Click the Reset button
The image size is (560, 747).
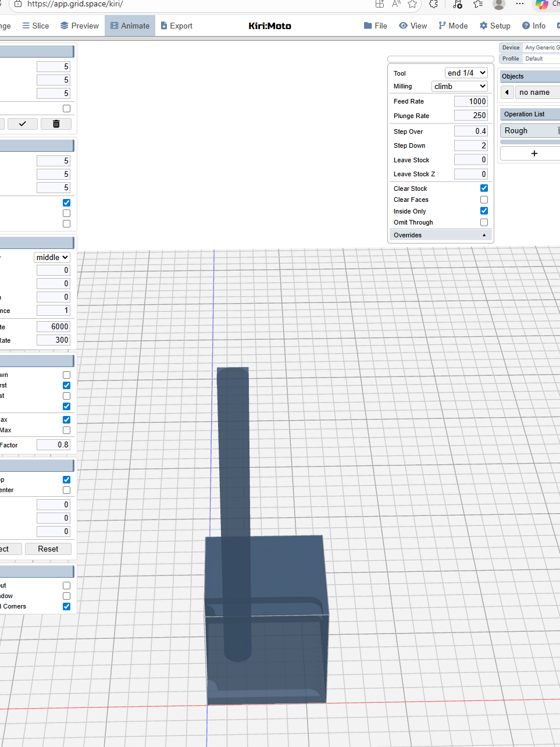pos(48,549)
